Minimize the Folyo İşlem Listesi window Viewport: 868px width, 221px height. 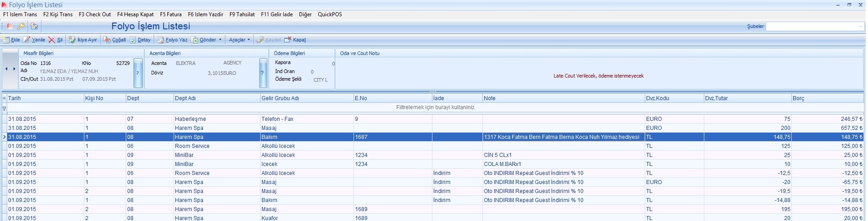coord(838,5)
